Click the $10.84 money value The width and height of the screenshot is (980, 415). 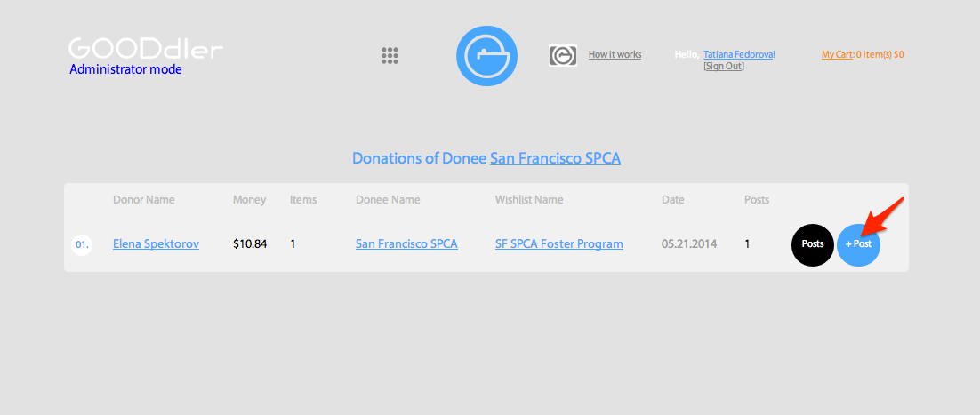pyautogui.click(x=250, y=244)
